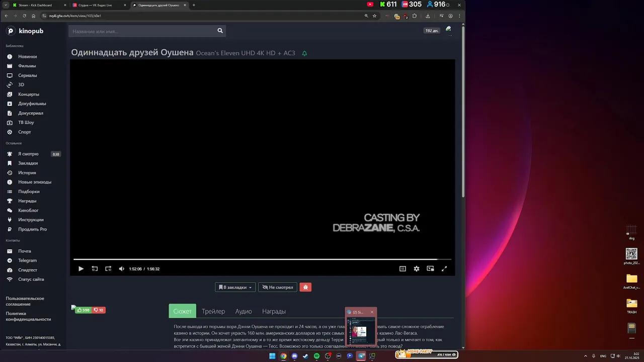The width and height of the screenshot is (644, 362).
Task: Click the red bug report button
Action: 305,287
